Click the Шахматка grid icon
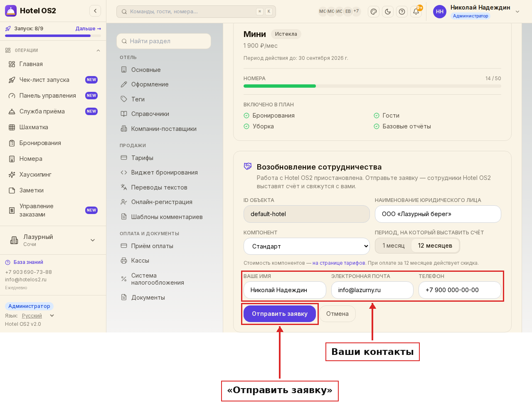 click(12, 127)
